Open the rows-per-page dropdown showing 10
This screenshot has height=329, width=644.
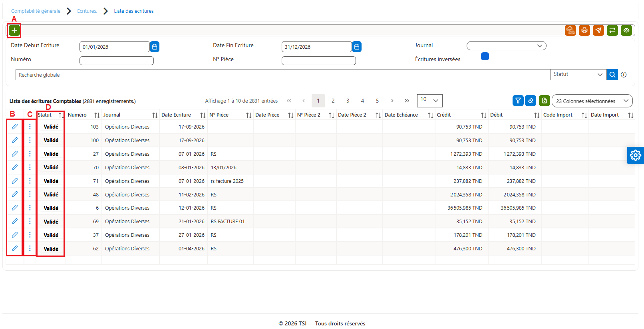(x=429, y=101)
